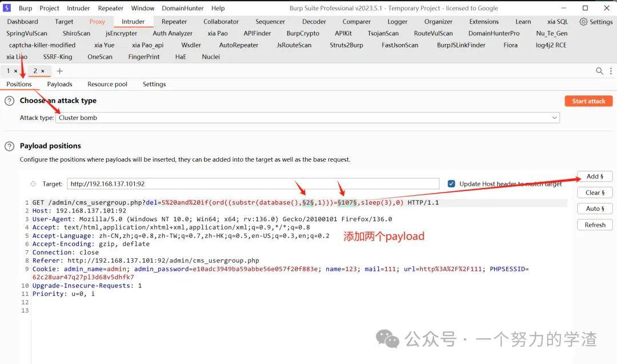Click the §107§ payload marker in request
617x364 pixels.
coord(347,203)
